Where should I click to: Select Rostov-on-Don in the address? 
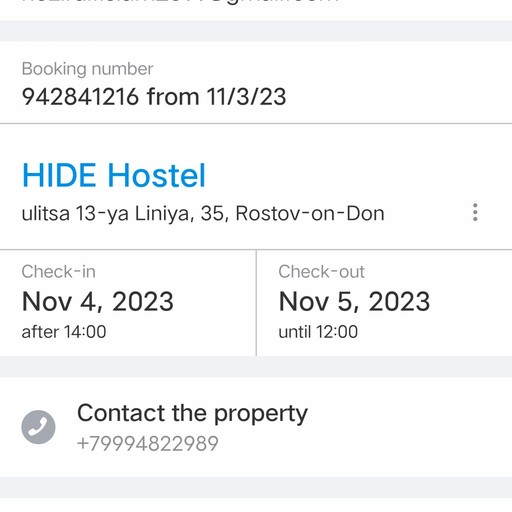coord(310,213)
